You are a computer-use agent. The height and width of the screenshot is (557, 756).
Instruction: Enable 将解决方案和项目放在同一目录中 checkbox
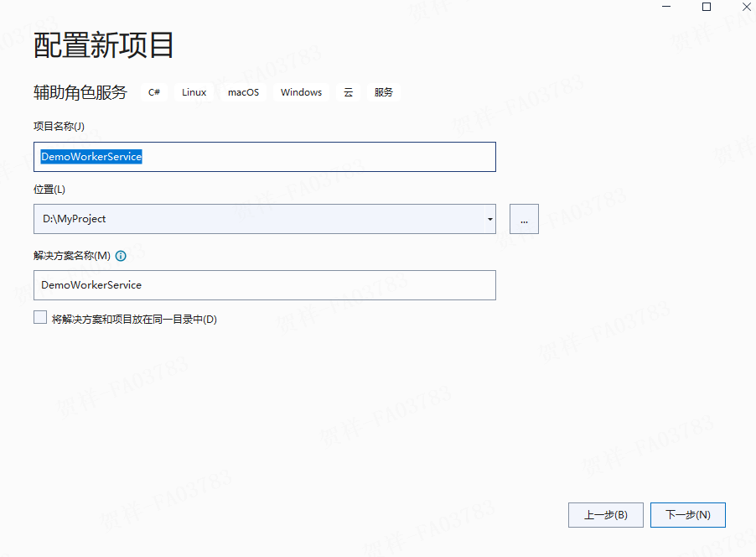click(x=39, y=317)
